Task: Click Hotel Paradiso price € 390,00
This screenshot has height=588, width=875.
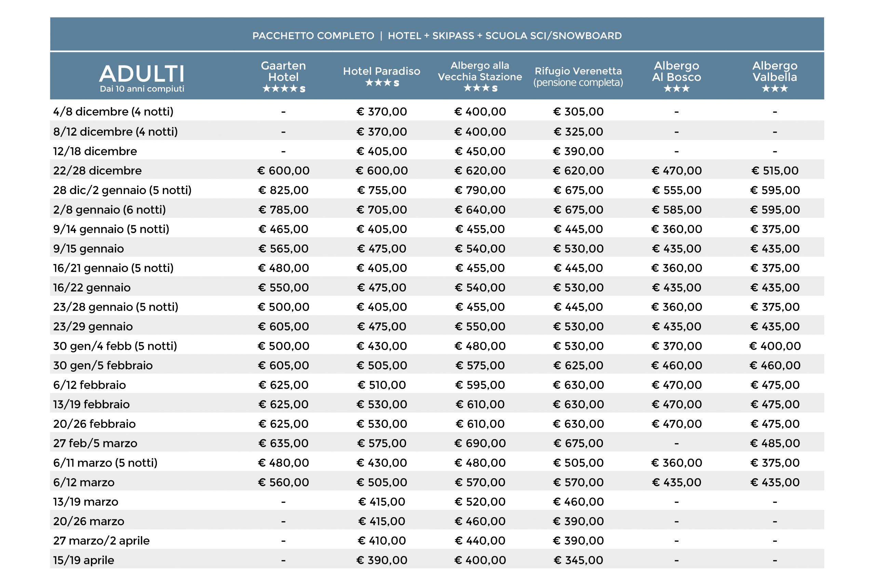Action: [382, 561]
